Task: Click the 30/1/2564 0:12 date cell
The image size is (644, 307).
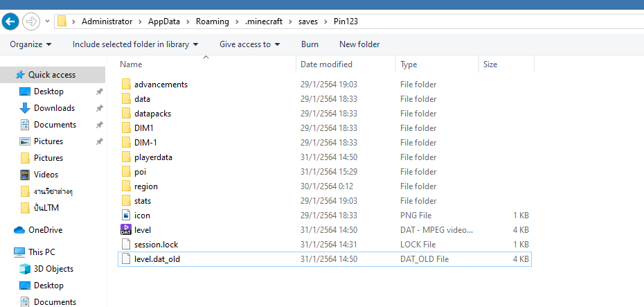Action: click(327, 186)
